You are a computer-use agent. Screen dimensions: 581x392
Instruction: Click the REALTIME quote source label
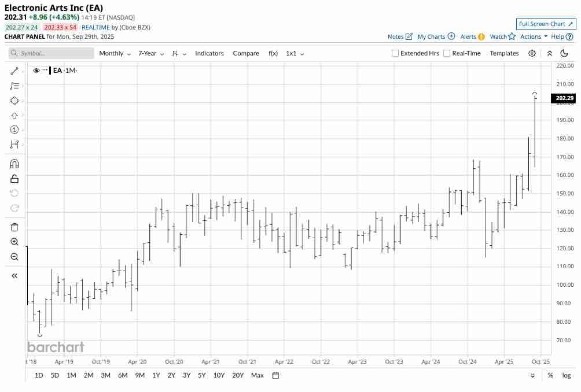point(95,27)
